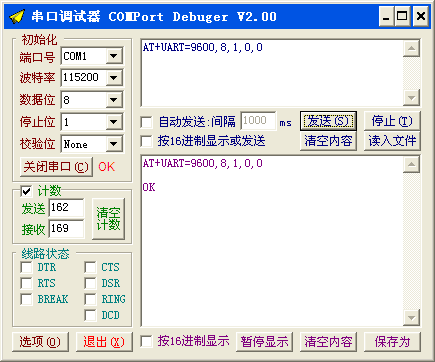
Task: Toggle the RTS checkbox
Action: coord(26,283)
